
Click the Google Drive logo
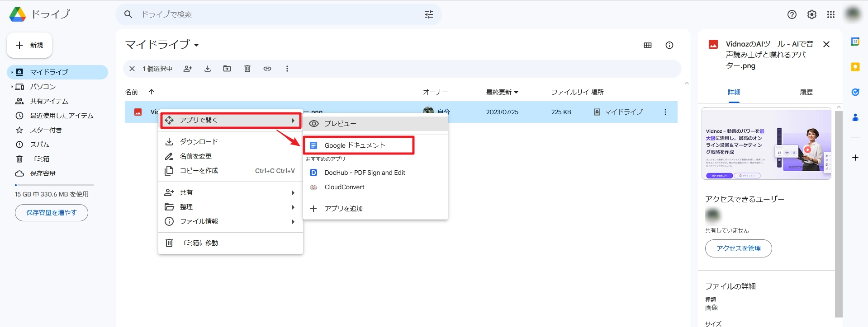[18, 14]
